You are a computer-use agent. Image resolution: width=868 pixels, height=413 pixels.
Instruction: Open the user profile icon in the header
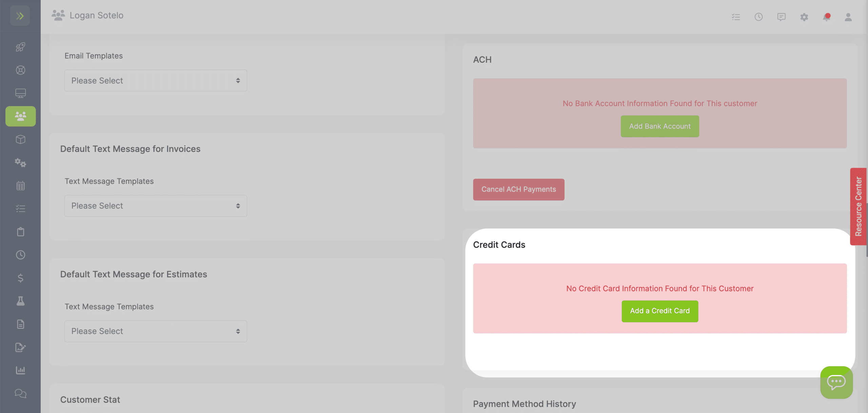[848, 17]
